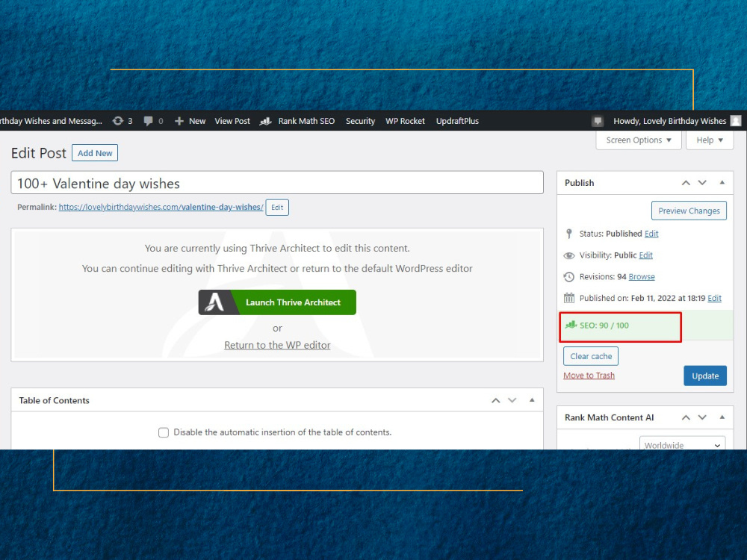Click the Table of Contents heading
Screen dimensions: 747x560
[55, 400]
